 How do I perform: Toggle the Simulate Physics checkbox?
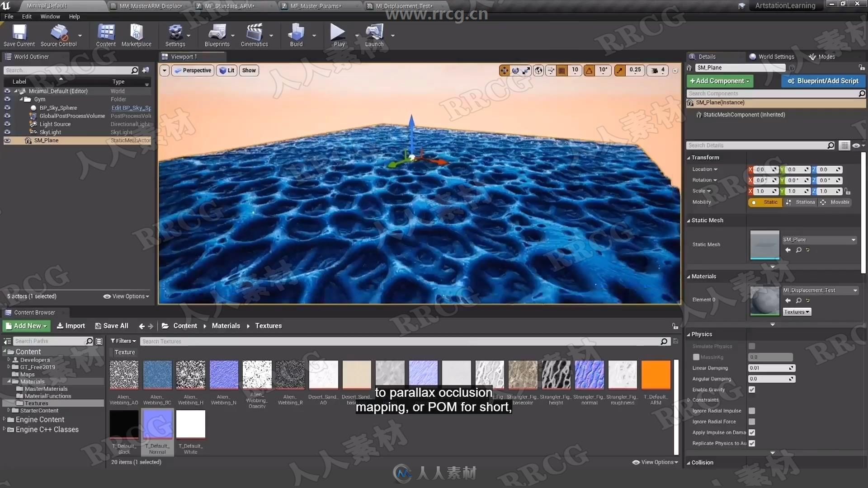tap(752, 346)
